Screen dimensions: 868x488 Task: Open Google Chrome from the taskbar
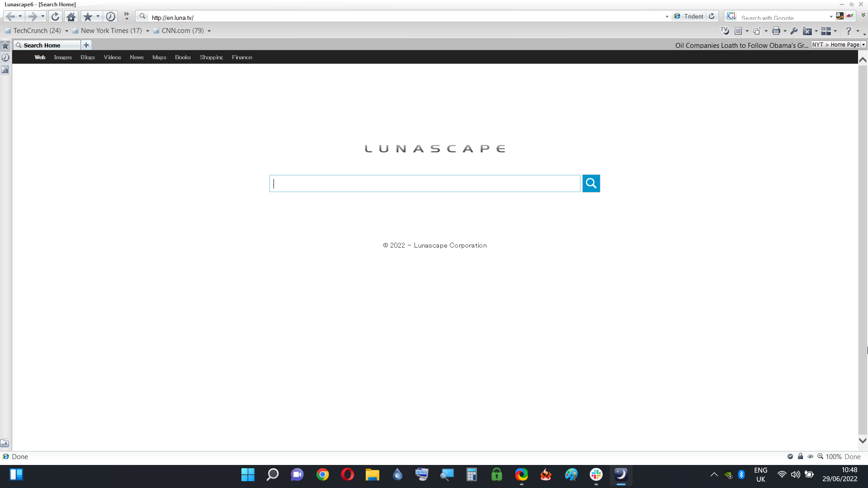[322, 474]
